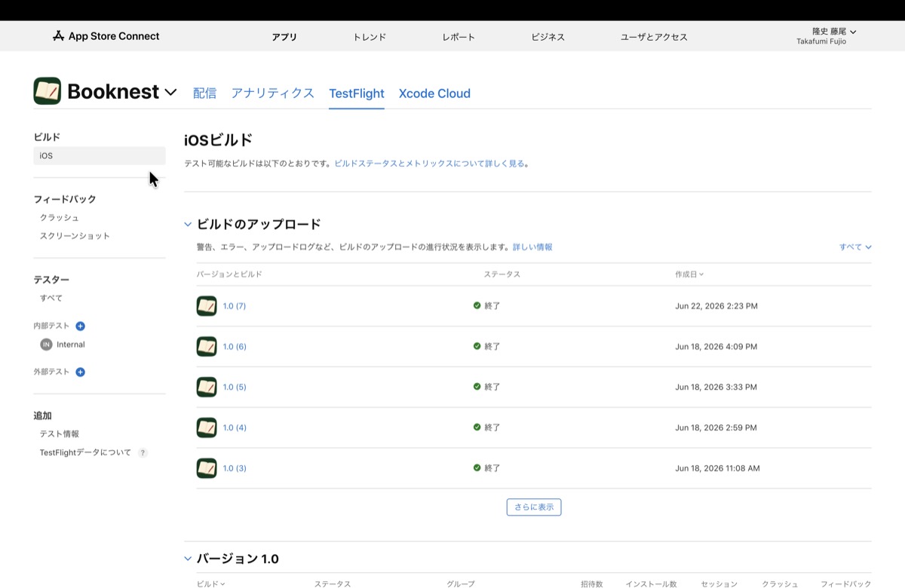Click the green status check for build 1.0 (3)
Image resolution: width=905 pixels, height=588 pixels.
point(477,468)
